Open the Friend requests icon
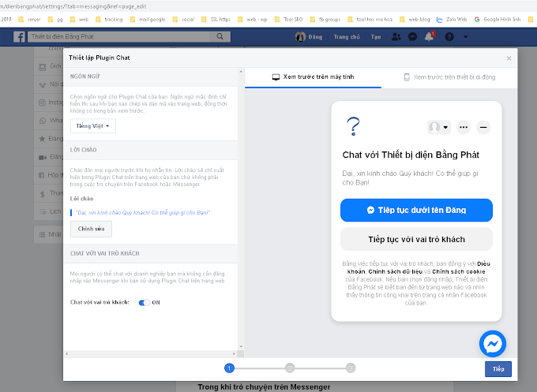Screen dimensions: 537x392 [396, 36]
